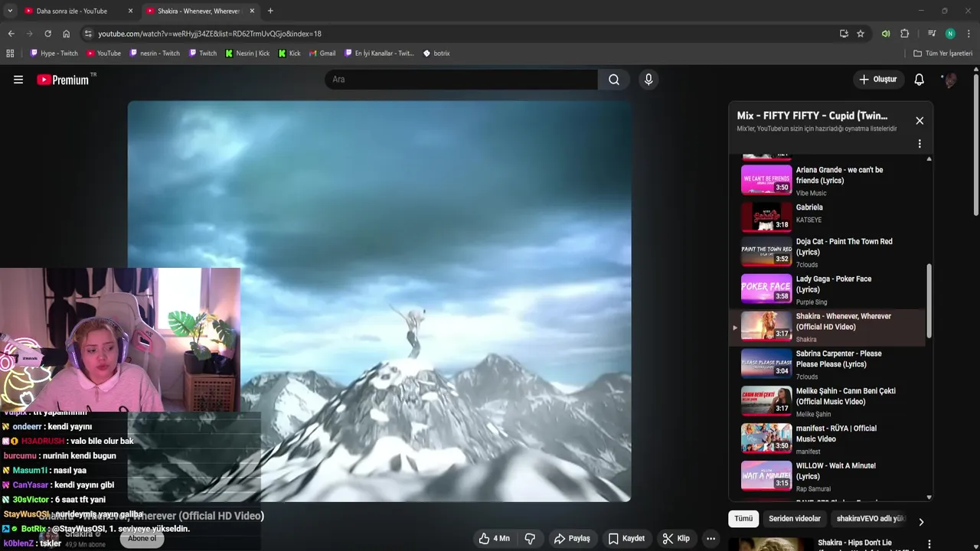Click playlist panel scrollbar thumb
980x551 pixels.
coord(929,300)
